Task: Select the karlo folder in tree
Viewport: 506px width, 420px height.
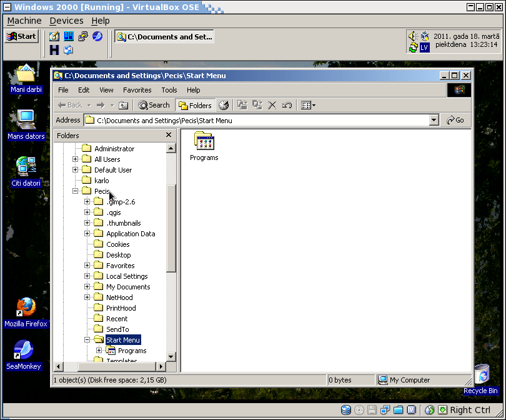Action: 102,181
